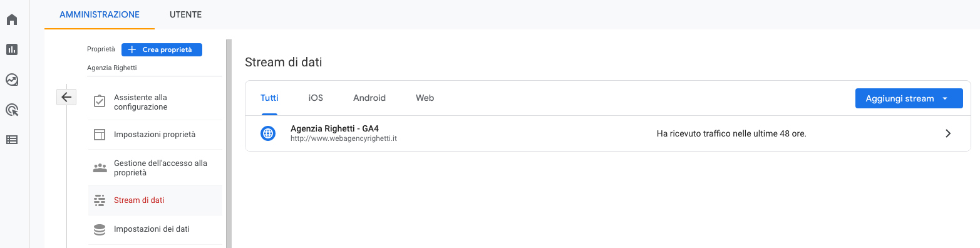980x248 pixels.
Task: Click the admin column vertical scrollbar
Action: (x=229, y=143)
